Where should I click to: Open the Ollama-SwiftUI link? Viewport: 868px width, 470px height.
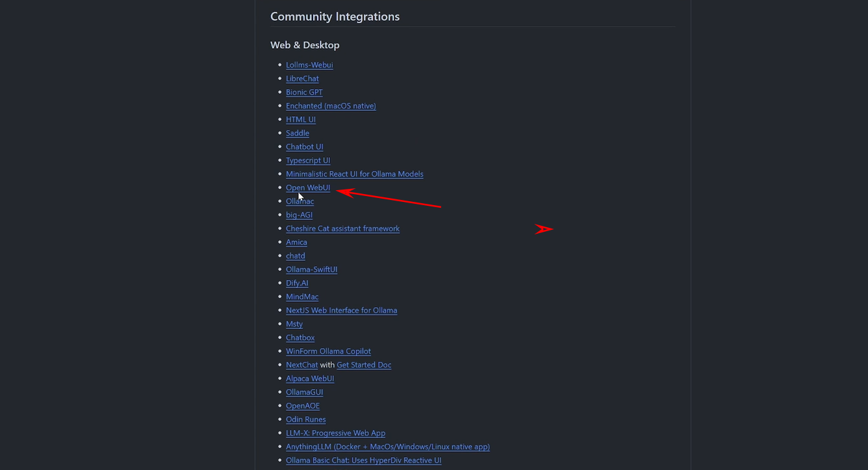click(x=311, y=269)
